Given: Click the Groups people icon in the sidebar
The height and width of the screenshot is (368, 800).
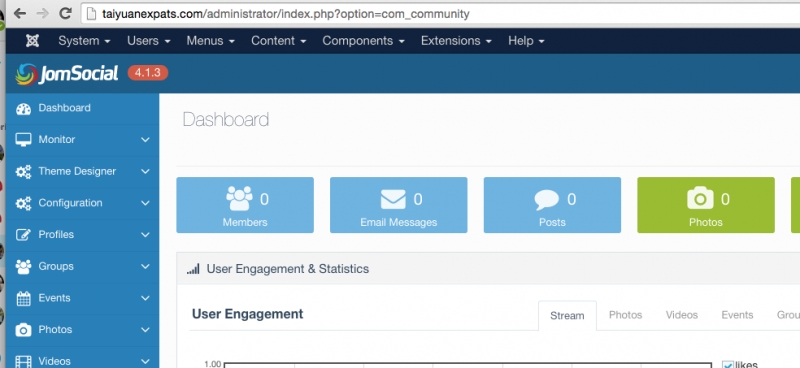Looking at the screenshot, I should pyautogui.click(x=23, y=266).
